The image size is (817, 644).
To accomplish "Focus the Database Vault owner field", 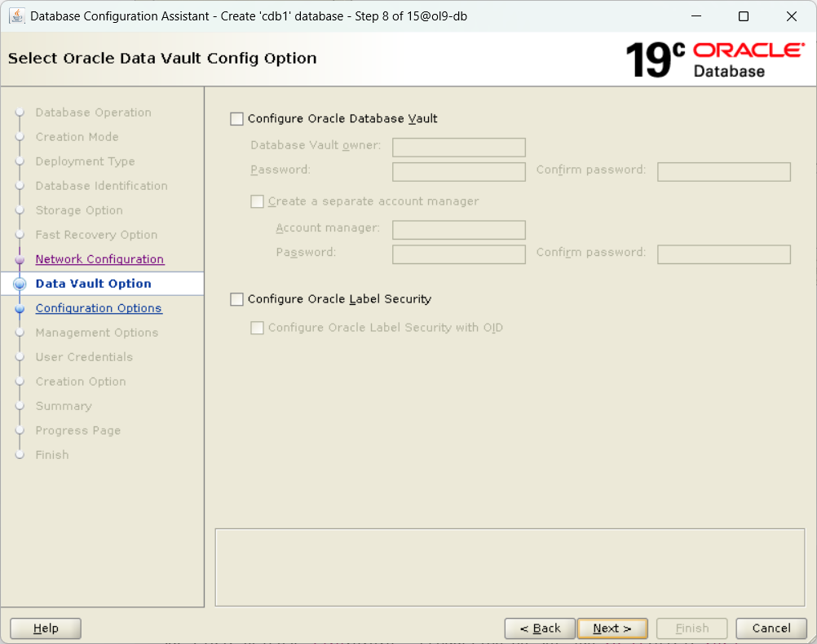I will 458,148.
